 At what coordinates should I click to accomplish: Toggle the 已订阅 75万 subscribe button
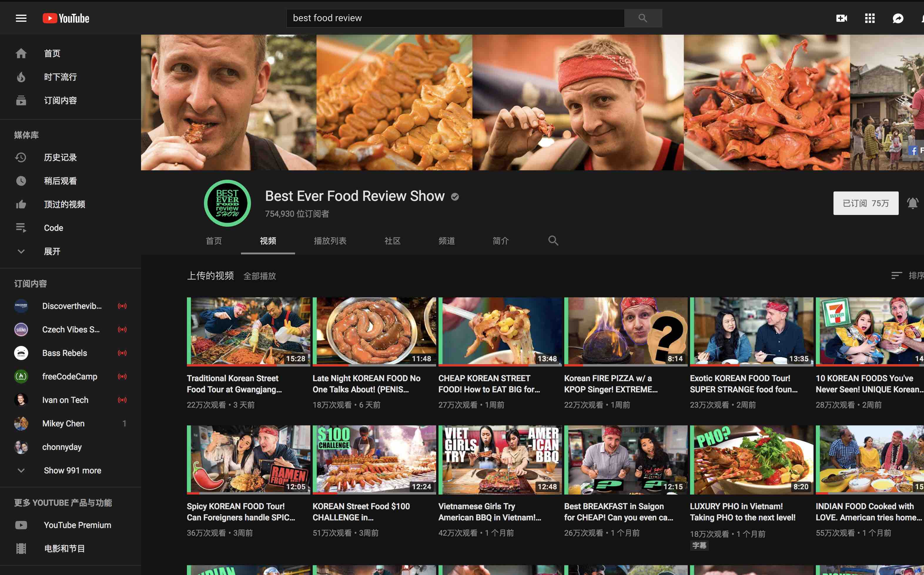(866, 203)
